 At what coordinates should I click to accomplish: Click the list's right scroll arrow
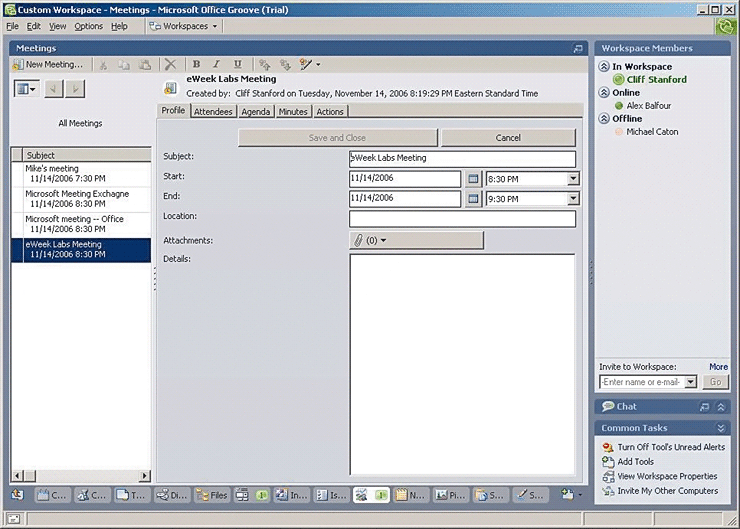point(145,476)
